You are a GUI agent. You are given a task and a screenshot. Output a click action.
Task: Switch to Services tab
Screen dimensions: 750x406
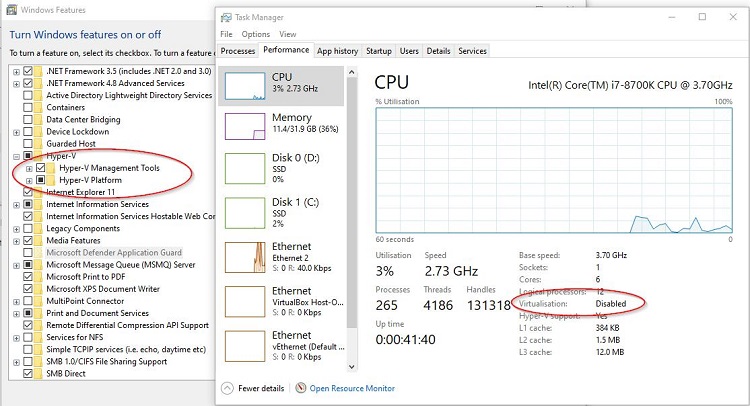(472, 51)
